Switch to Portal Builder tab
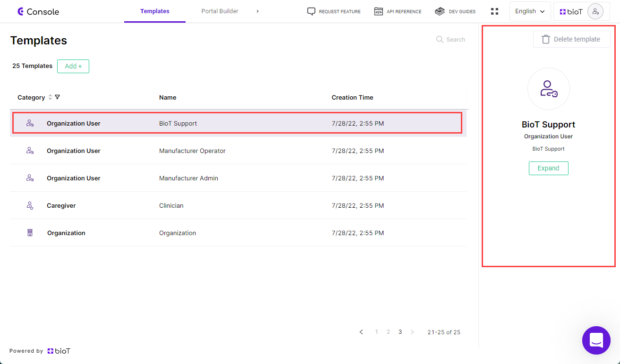This screenshot has width=620, height=364. click(x=220, y=11)
